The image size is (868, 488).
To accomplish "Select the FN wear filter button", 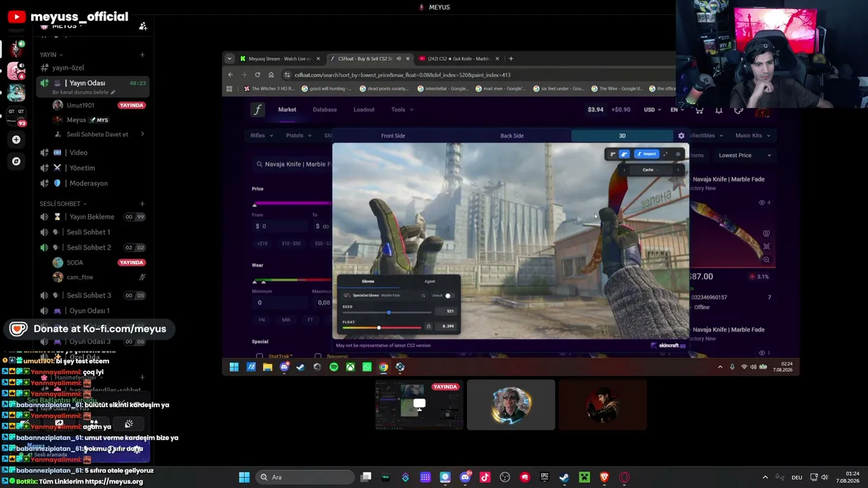I will tap(262, 320).
